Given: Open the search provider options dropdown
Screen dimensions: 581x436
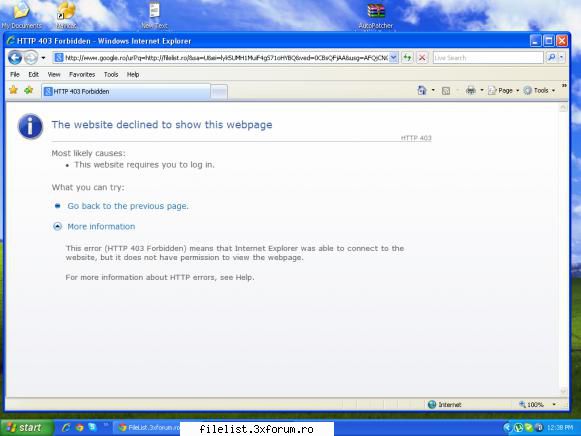Looking at the screenshot, I should [561, 57].
